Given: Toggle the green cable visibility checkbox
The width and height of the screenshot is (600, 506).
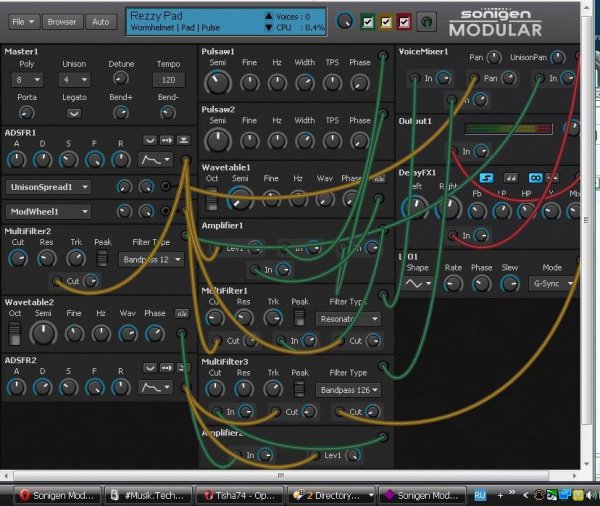Looking at the screenshot, I should (x=368, y=22).
